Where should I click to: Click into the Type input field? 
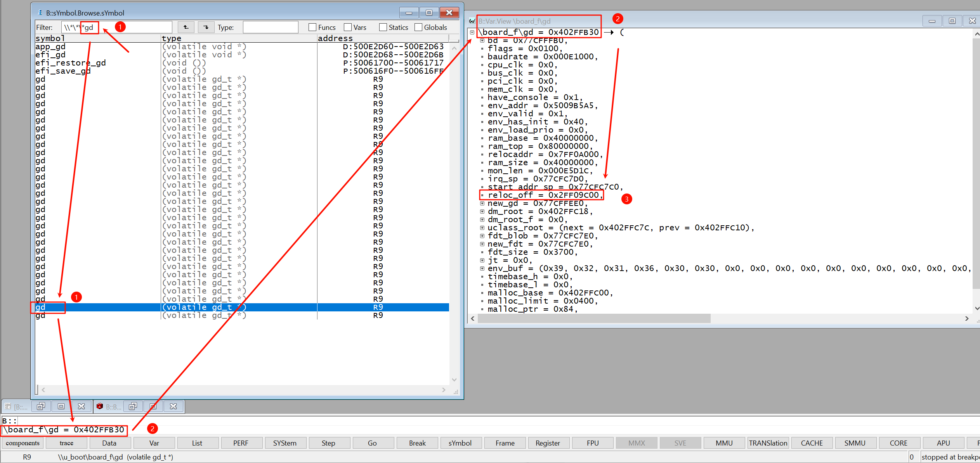(x=271, y=27)
